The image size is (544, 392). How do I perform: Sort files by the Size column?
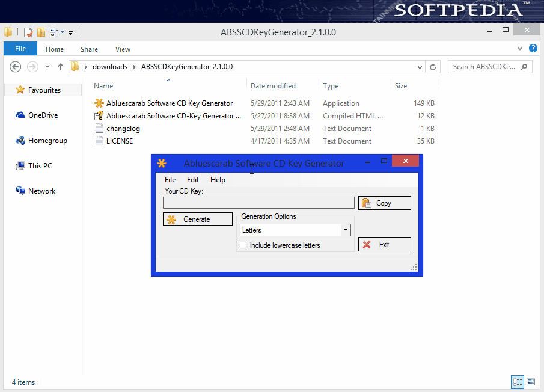click(401, 86)
